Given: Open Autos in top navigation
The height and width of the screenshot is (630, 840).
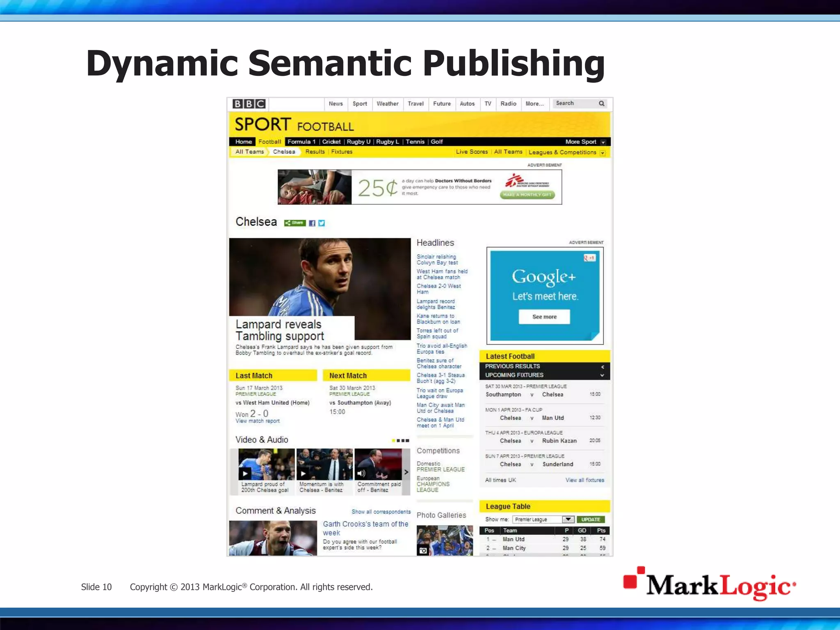Looking at the screenshot, I should pos(467,104).
